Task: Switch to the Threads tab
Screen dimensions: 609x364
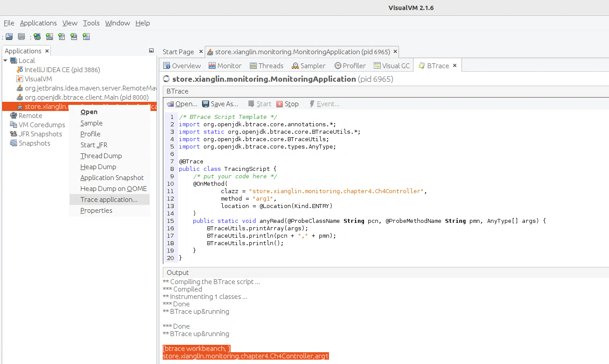Action: click(266, 66)
